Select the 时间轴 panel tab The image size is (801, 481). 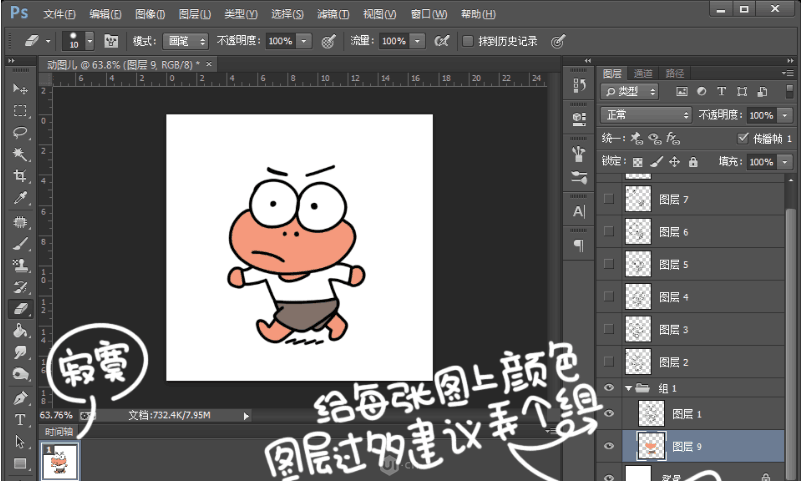point(58,431)
